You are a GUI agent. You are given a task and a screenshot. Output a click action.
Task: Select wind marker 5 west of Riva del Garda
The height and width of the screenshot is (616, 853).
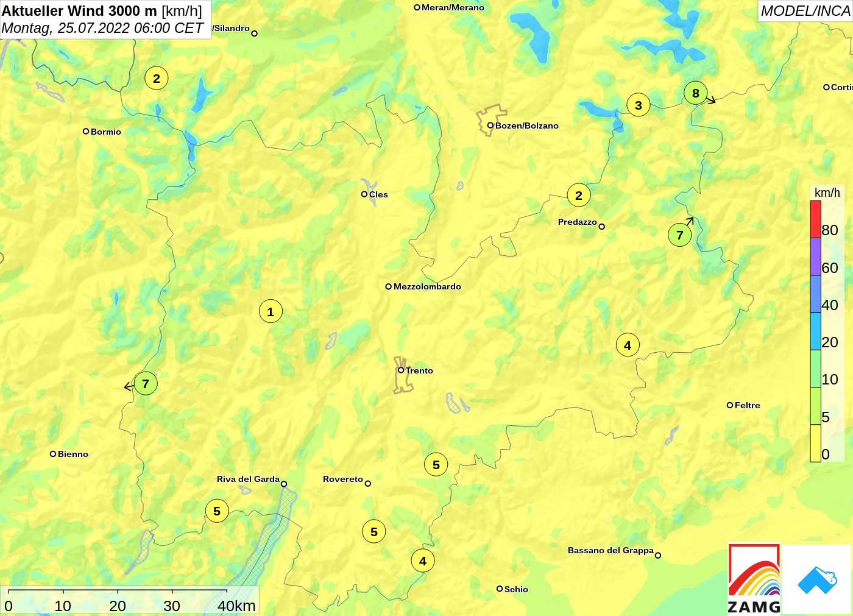tap(217, 511)
